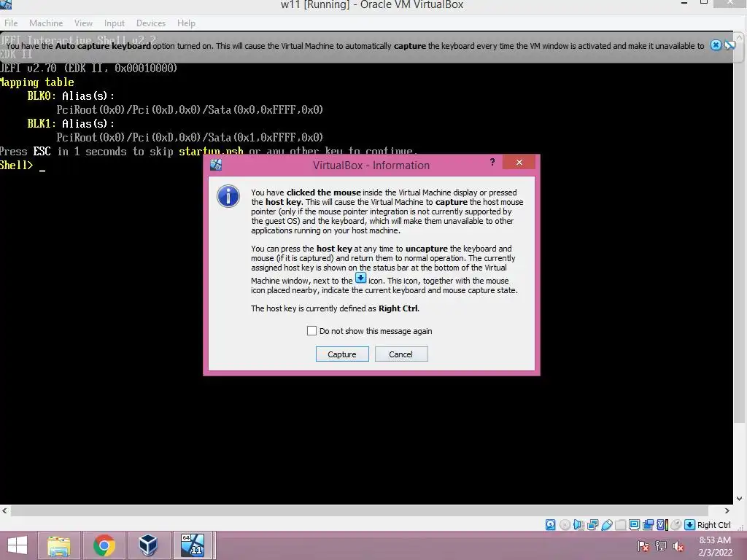Click the notification bar speech-bubble icon
Image resolution: width=747 pixels, height=560 pixels.
pyautogui.click(x=729, y=45)
